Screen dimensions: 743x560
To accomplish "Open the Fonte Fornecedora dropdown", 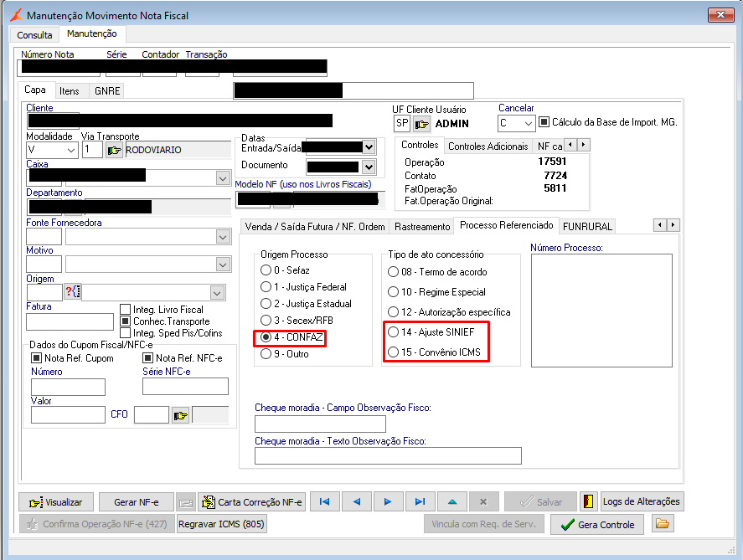I will (x=222, y=237).
